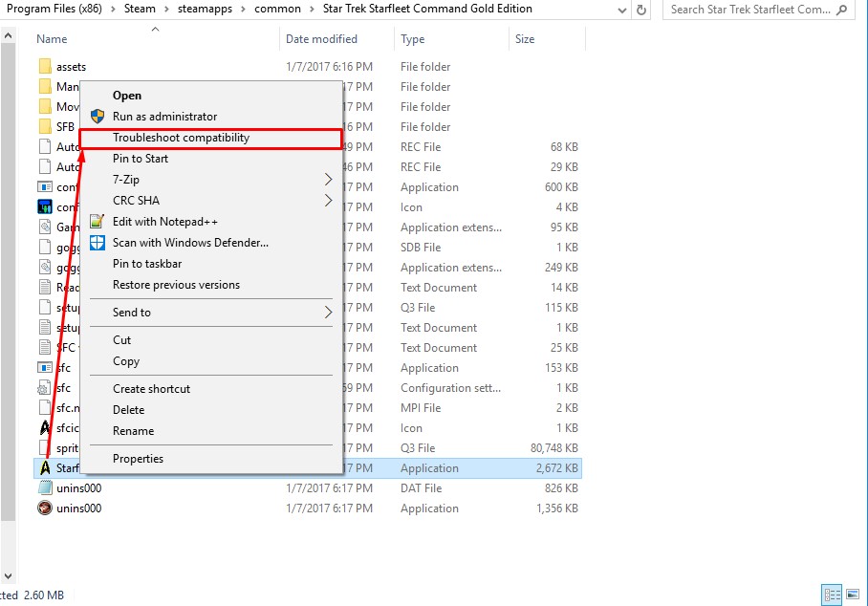Image resolution: width=868 pixels, height=606 pixels.
Task: Open the assets folder icon
Action: point(45,67)
